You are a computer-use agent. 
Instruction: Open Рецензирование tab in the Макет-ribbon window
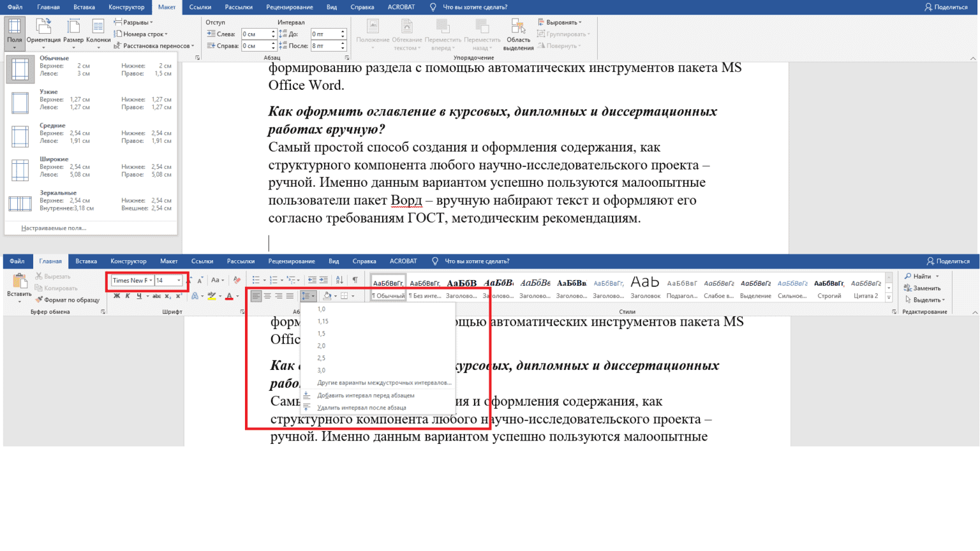coord(290,7)
